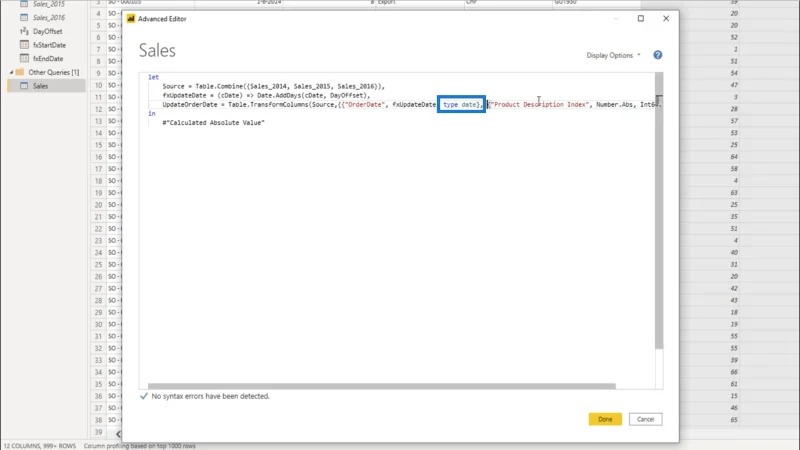Click the Cancel button

point(645,419)
